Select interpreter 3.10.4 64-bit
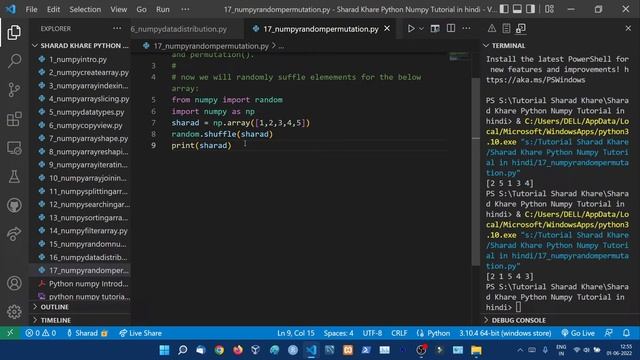640x360 pixels. (x=505, y=333)
